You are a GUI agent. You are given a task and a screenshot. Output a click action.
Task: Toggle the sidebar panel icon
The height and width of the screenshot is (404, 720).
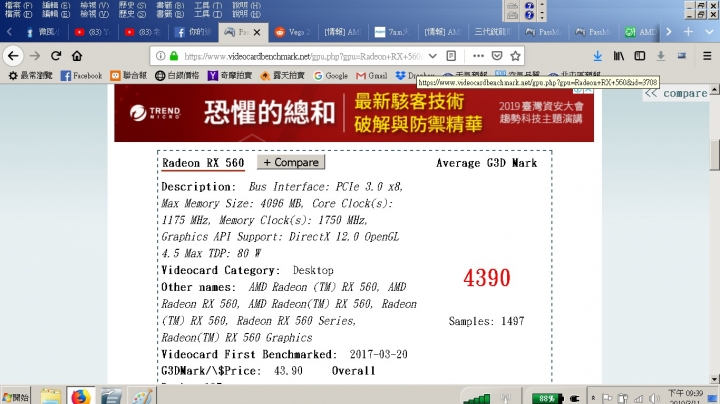point(640,56)
